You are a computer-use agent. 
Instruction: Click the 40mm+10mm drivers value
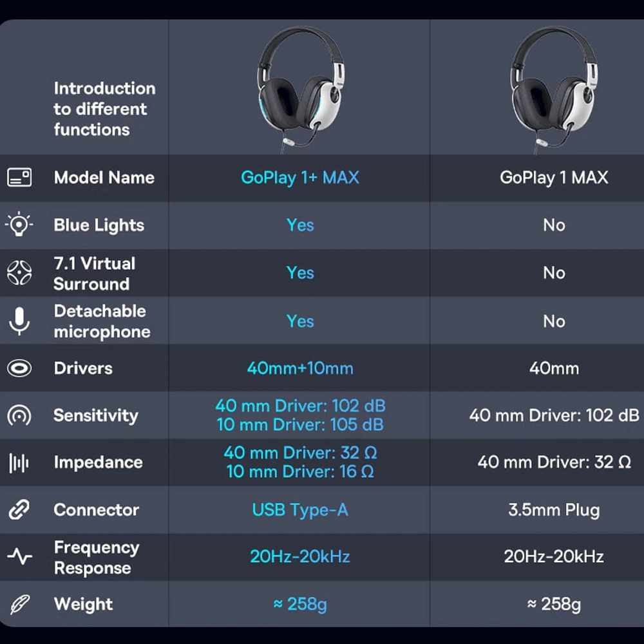tap(300, 368)
